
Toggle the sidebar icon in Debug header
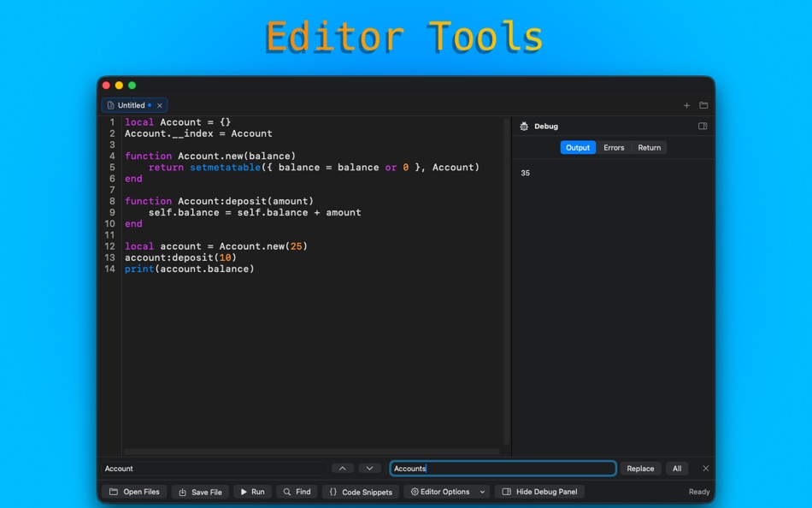(703, 126)
